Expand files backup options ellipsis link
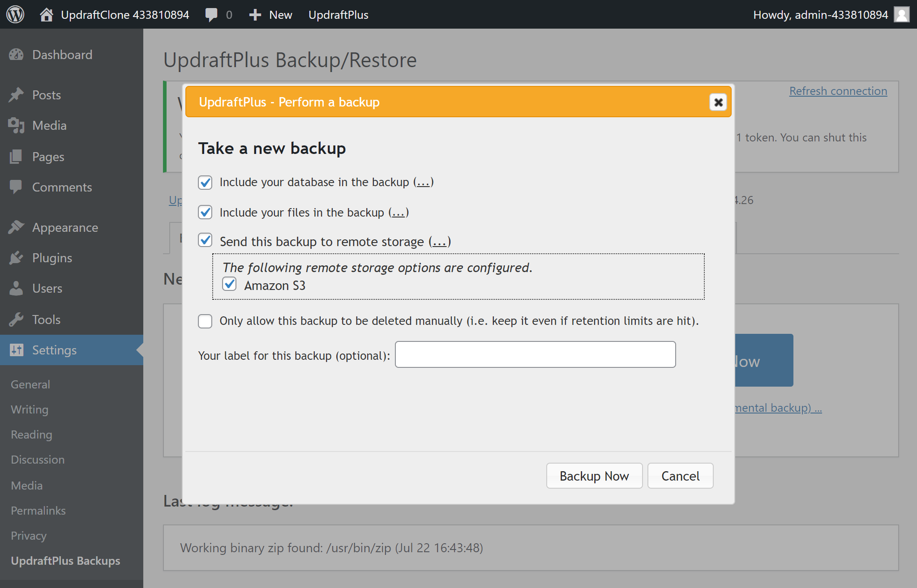This screenshot has width=917, height=588. tap(398, 213)
